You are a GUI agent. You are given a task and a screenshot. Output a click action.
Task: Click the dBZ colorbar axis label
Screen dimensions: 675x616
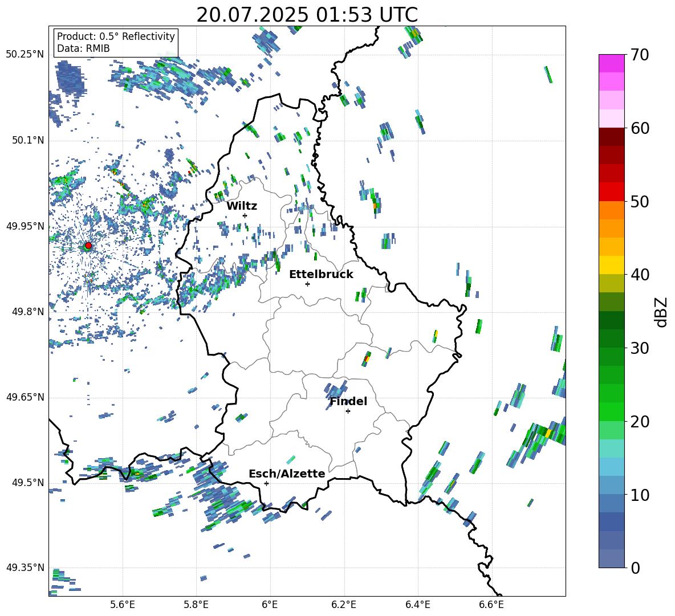[x=662, y=312]
